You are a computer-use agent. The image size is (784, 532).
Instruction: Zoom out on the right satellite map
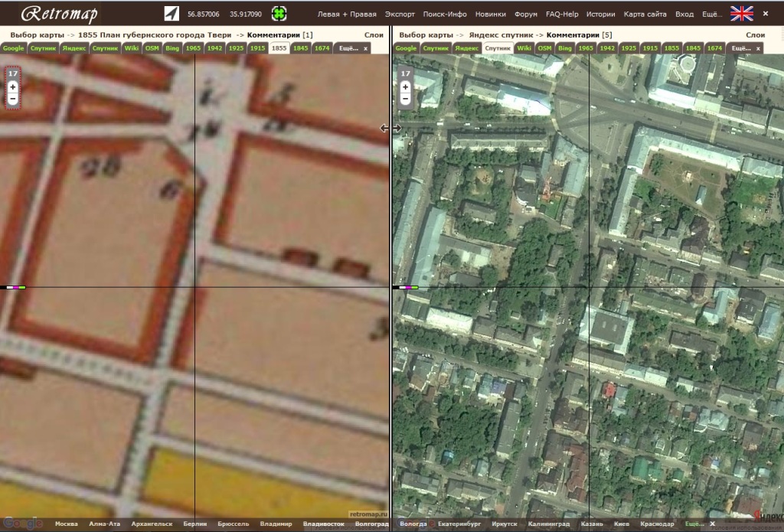click(406, 99)
